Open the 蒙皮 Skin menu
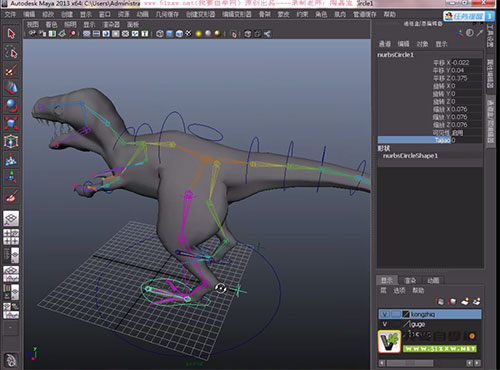This screenshot has height=370, width=500. (283, 14)
